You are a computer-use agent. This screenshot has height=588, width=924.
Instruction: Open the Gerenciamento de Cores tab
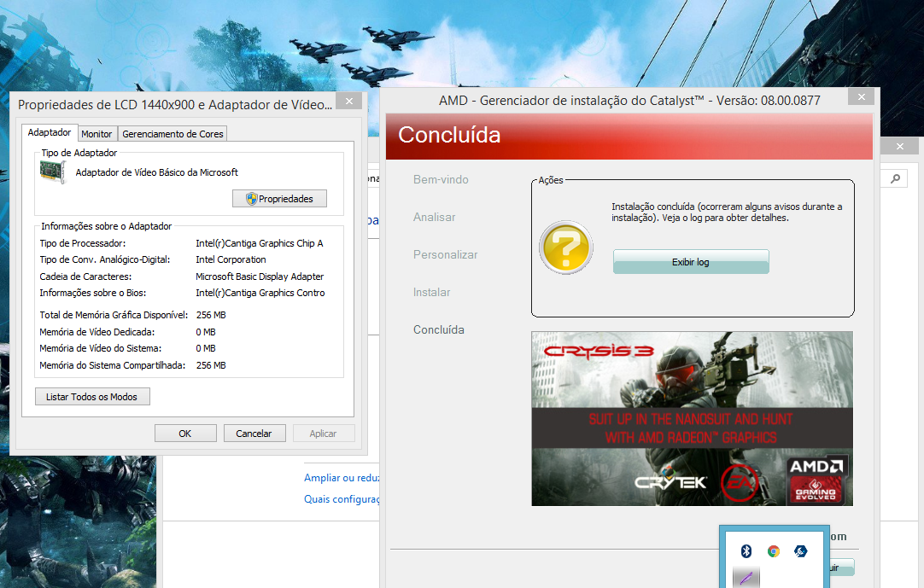(173, 134)
